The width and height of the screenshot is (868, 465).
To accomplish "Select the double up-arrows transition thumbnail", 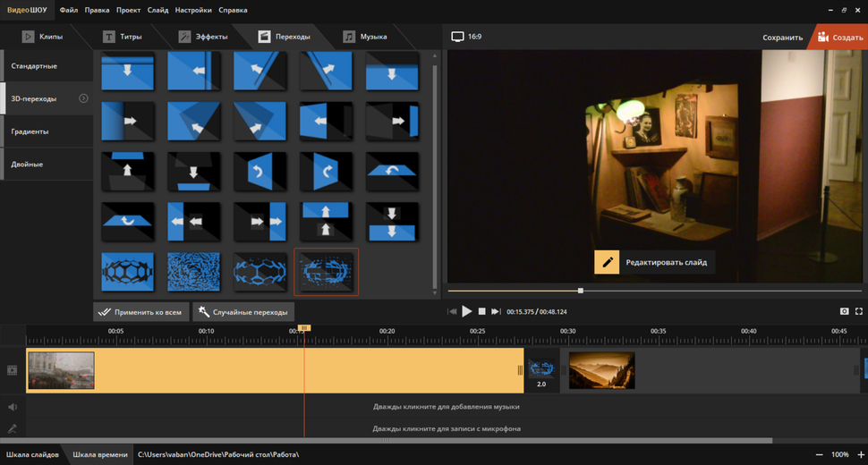I will (326, 221).
